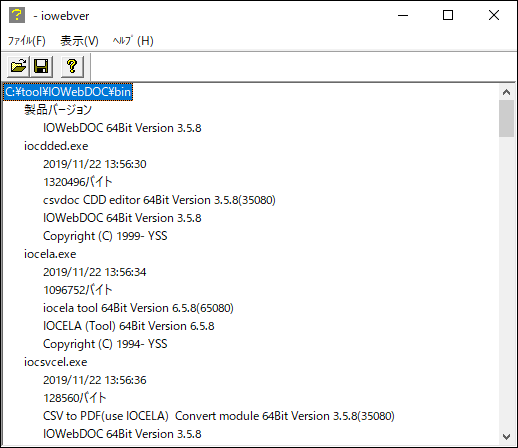Select the iocsvcel.exe tree node
This screenshot has width=518, height=448.
point(56,362)
